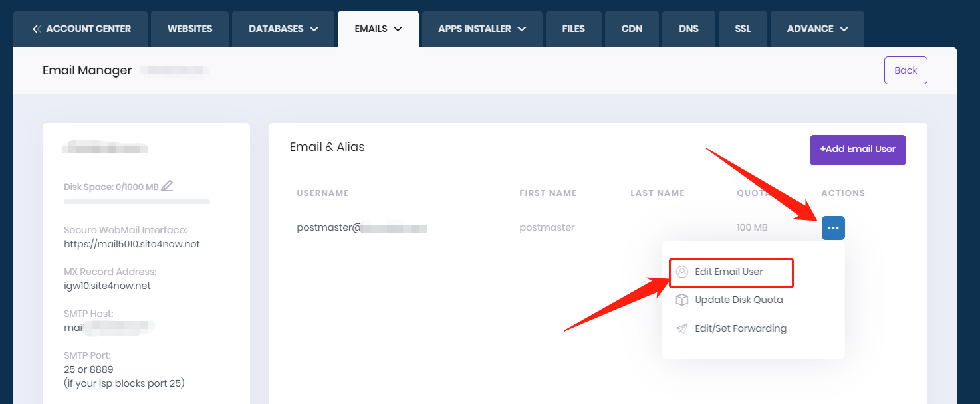This screenshot has height=404, width=980.
Task: Open the Apps Installer dropdown
Action: click(482, 29)
